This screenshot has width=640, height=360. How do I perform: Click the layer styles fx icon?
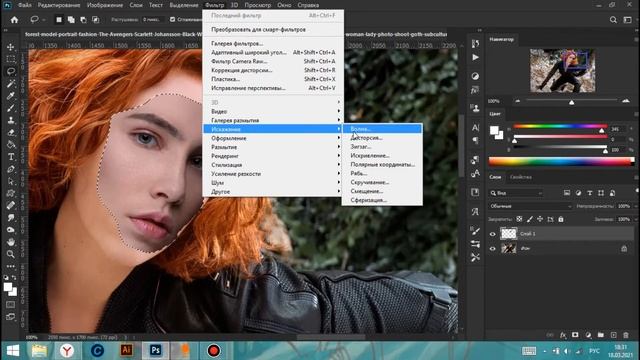tap(563, 335)
